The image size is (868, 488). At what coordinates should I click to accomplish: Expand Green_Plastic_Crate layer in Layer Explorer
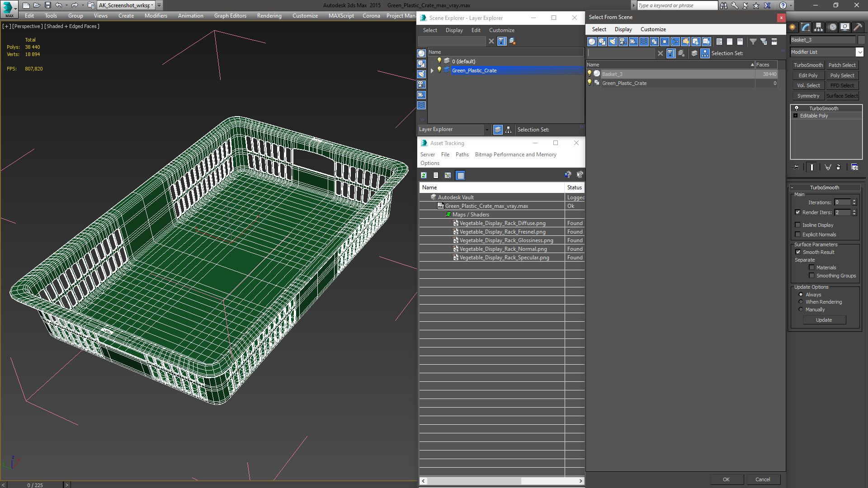[432, 70]
